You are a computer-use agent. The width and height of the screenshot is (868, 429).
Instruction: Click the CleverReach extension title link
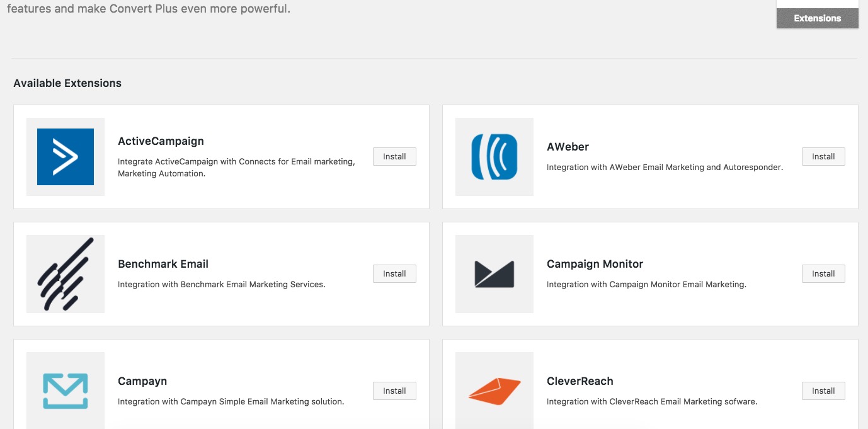click(580, 380)
